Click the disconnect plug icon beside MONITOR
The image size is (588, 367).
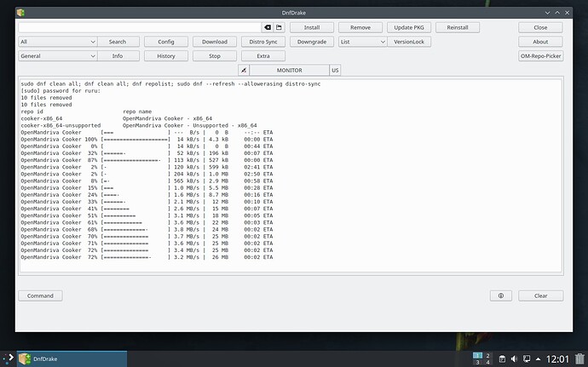(244, 70)
